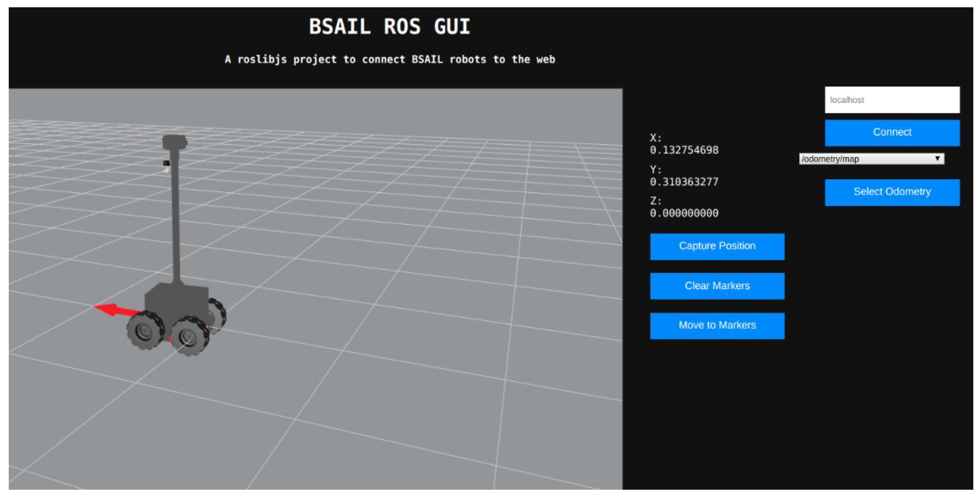Click the small camera on robot mast
The width and height of the screenshot is (980, 497).
(166, 163)
